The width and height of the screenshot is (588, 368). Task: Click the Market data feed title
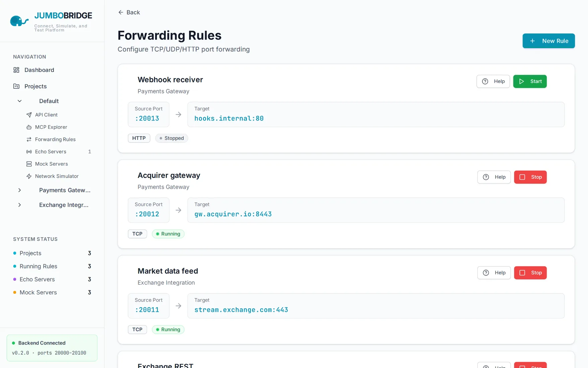pyautogui.click(x=168, y=271)
